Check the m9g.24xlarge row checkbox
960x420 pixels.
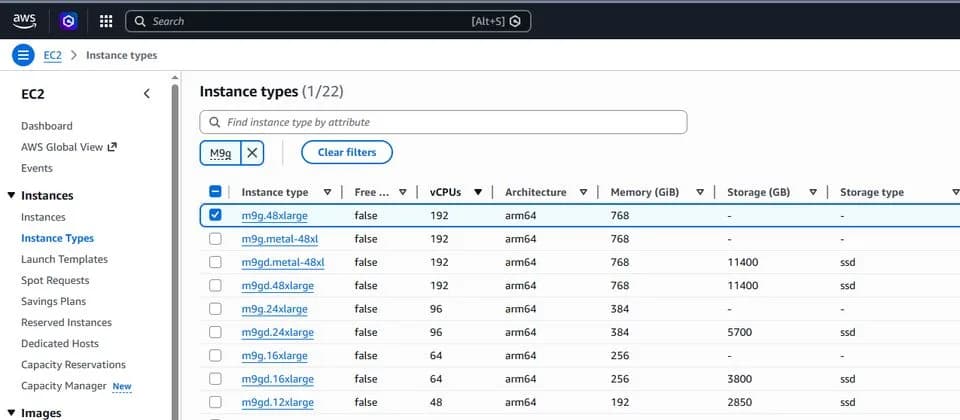(x=215, y=309)
